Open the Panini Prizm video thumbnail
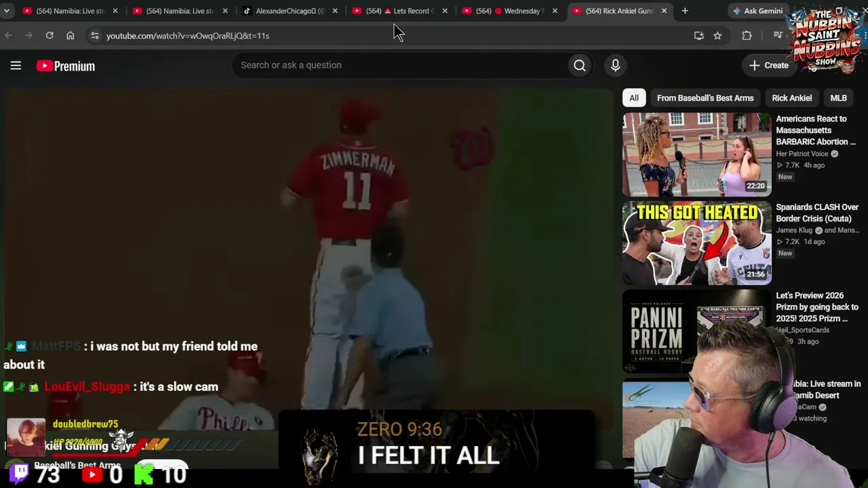868x488 pixels. (x=696, y=331)
